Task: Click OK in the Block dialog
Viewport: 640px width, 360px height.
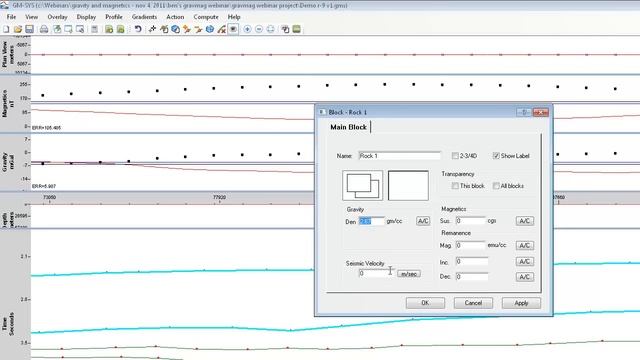Action: (425, 303)
